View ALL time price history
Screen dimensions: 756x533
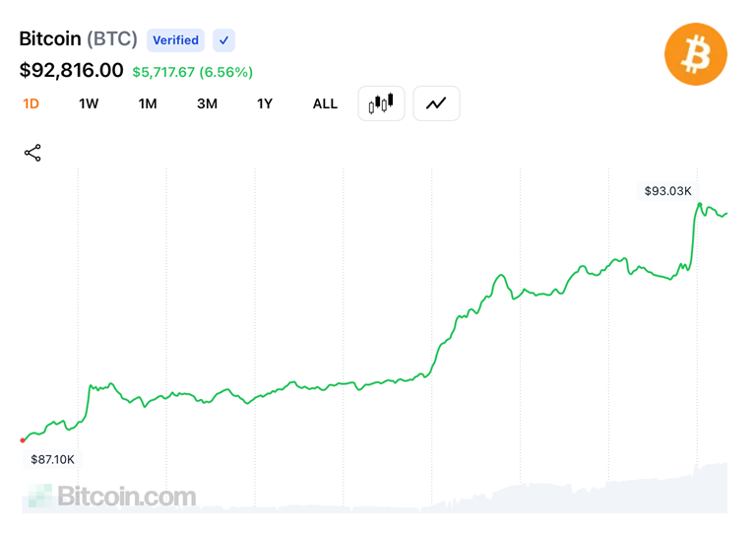[325, 103]
